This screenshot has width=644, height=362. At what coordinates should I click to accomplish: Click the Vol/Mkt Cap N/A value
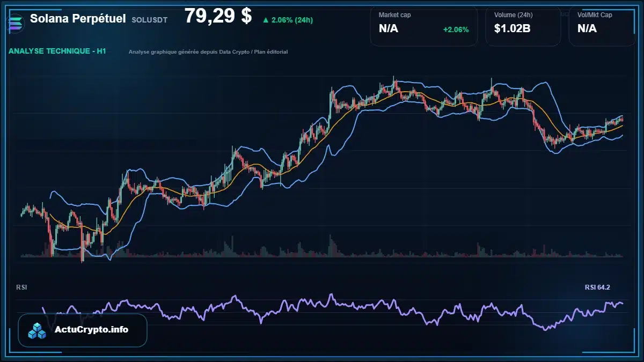[587, 29]
